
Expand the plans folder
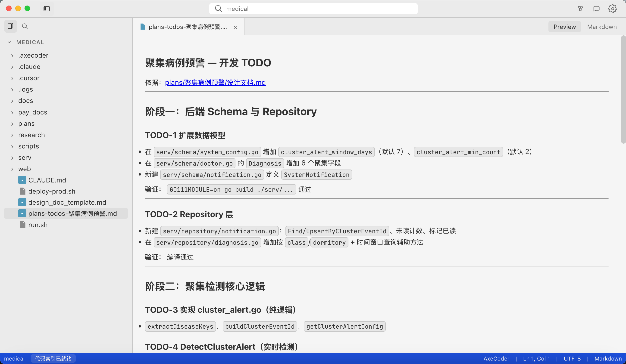point(12,124)
